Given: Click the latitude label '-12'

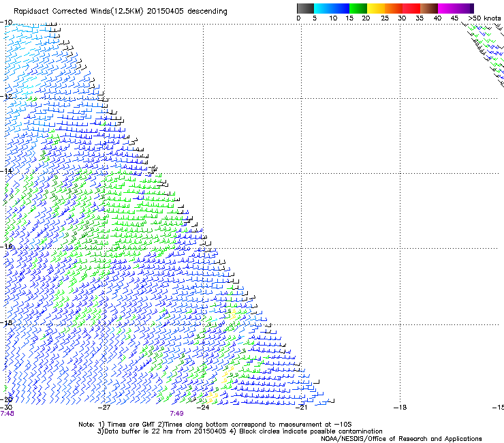Looking at the screenshot, I should (x=6, y=96).
